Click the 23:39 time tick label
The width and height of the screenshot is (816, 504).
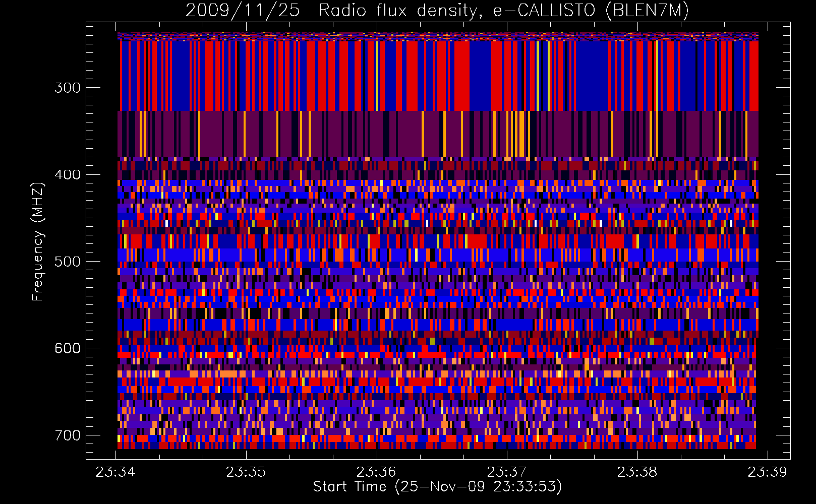pyautogui.click(x=768, y=472)
